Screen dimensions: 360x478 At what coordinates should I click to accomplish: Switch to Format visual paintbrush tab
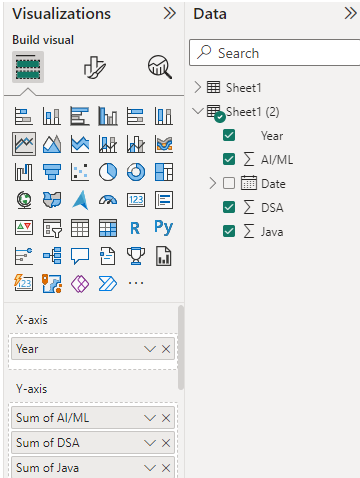tap(95, 67)
